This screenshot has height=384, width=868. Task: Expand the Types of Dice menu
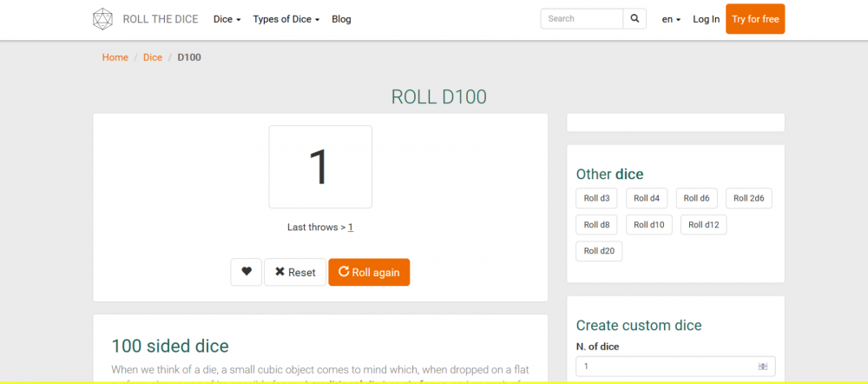tap(286, 19)
